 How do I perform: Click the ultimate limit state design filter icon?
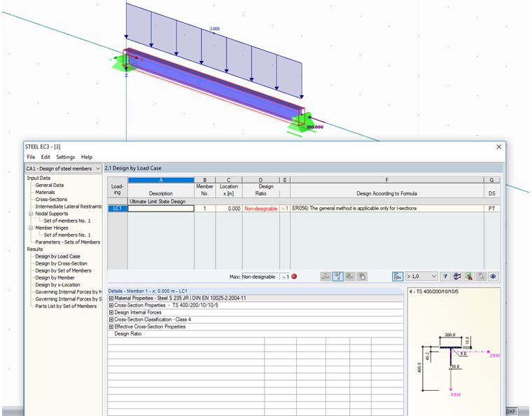(325, 277)
